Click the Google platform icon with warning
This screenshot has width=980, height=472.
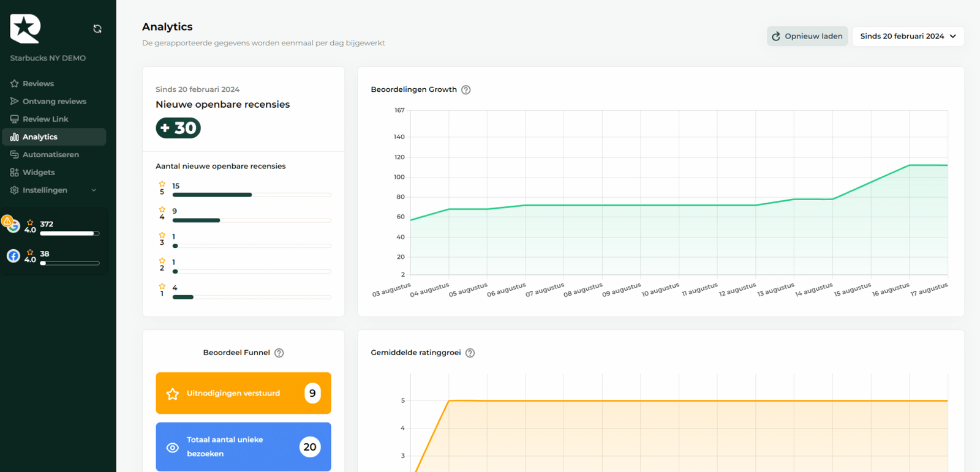(12, 225)
